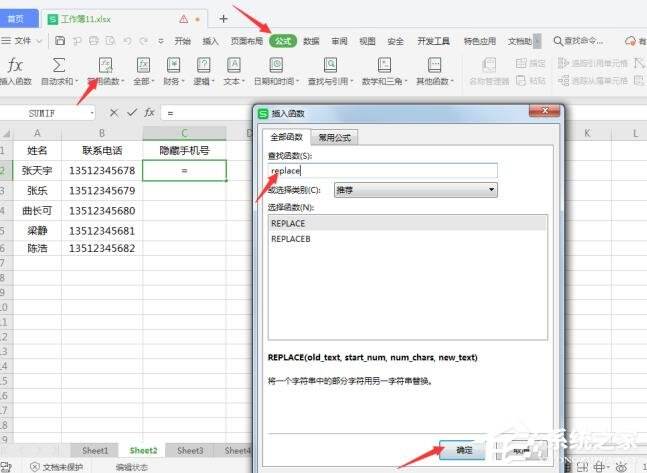
Task: Click the select-all corner of the grid
Action: [x=6, y=133]
